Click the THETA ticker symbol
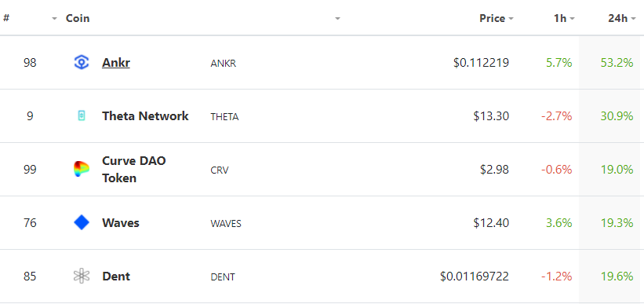The width and height of the screenshot is (644, 304). (x=224, y=117)
